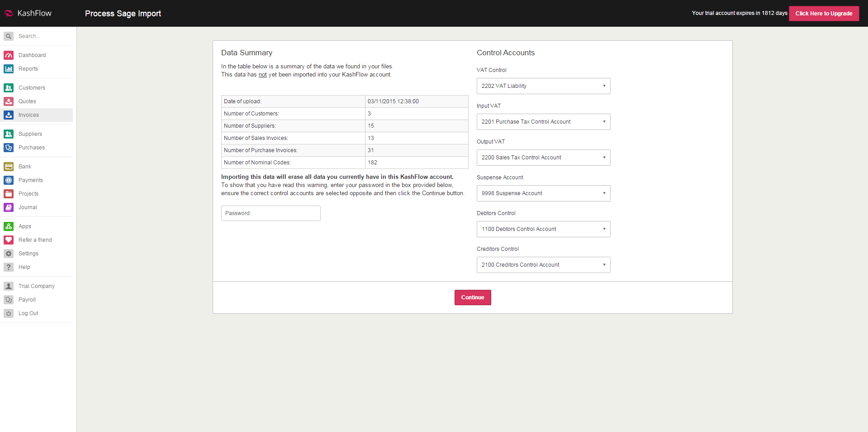Viewport: 868px width, 432px height.
Task: Open Payments using its coin icon
Action: coord(9,180)
